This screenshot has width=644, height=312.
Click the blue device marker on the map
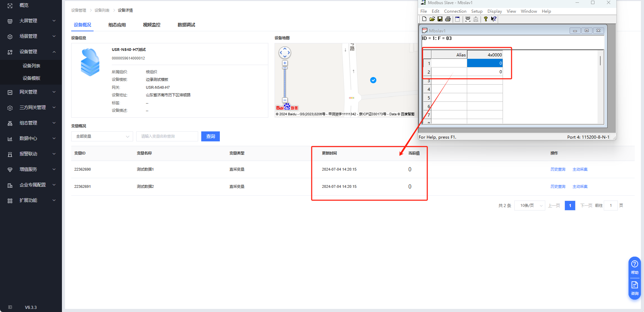373,80
